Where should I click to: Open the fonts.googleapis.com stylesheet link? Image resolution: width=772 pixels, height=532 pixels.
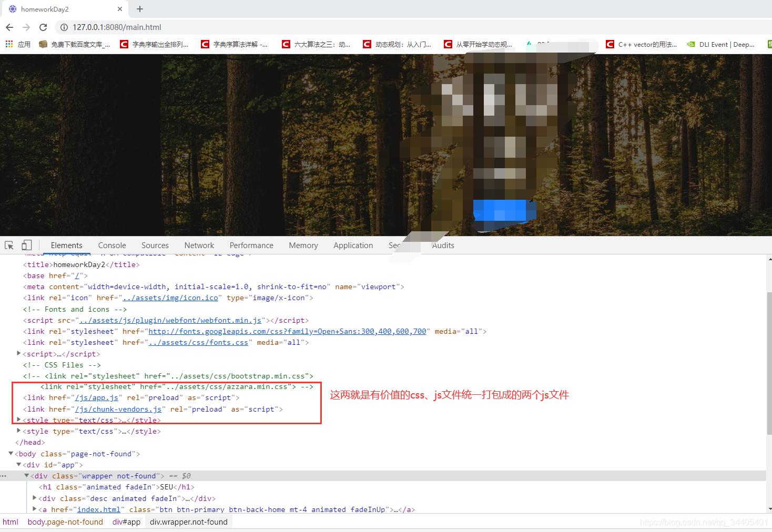click(x=287, y=332)
